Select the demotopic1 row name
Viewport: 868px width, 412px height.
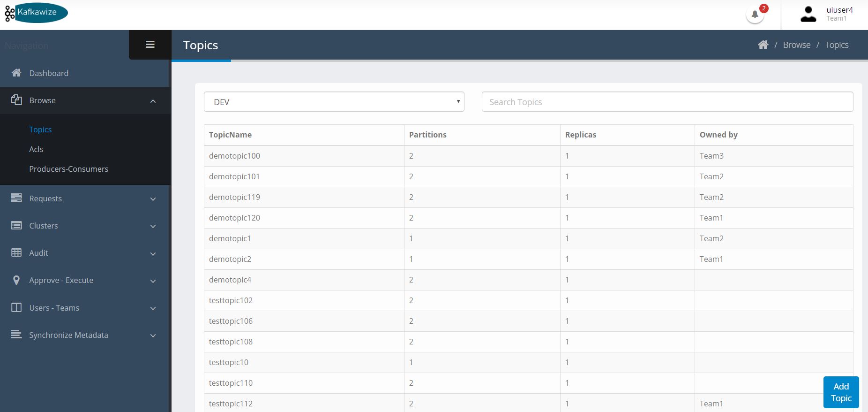[230, 238]
